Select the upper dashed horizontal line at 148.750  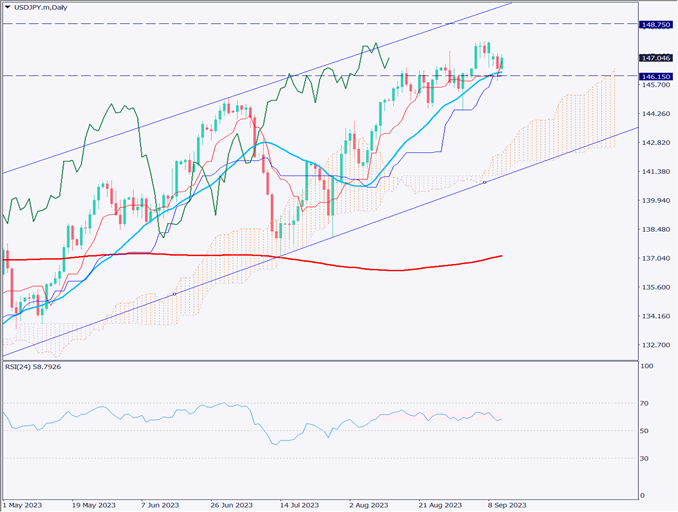click(300, 22)
